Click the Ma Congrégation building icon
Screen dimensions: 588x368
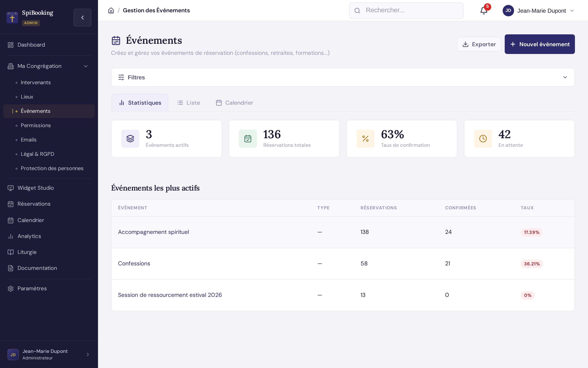tap(10, 66)
